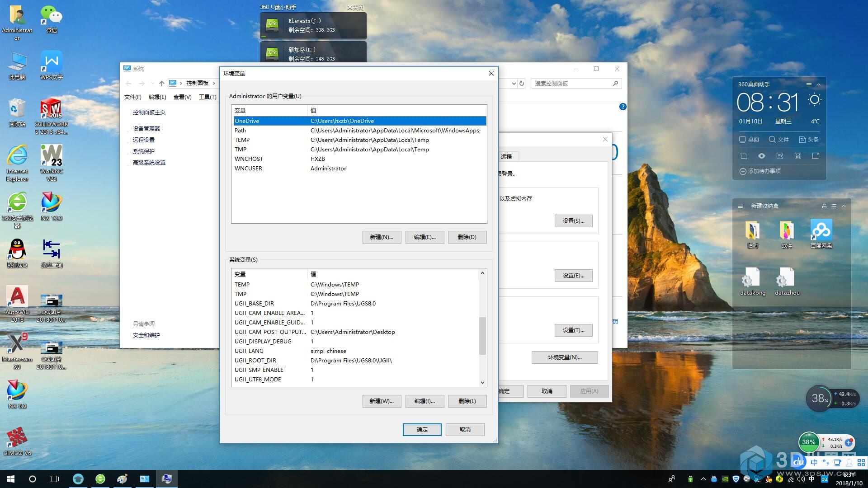The height and width of the screenshot is (488, 868).
Task: Open the 查看(V) menu
Action: click(x=182, y=97)
